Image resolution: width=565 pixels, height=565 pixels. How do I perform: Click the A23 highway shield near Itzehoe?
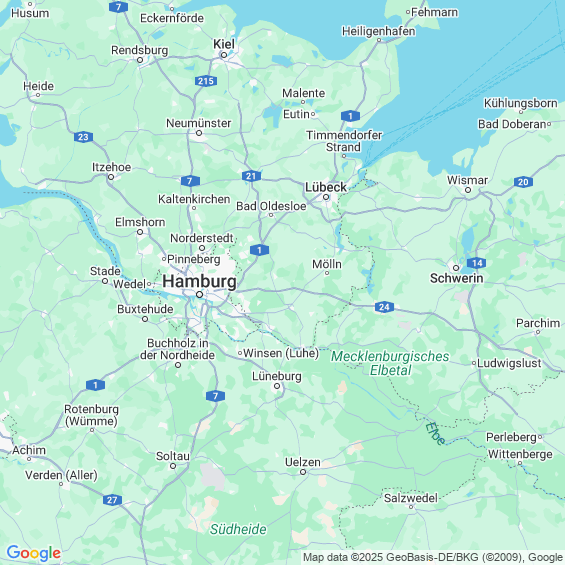pos(83,137)
